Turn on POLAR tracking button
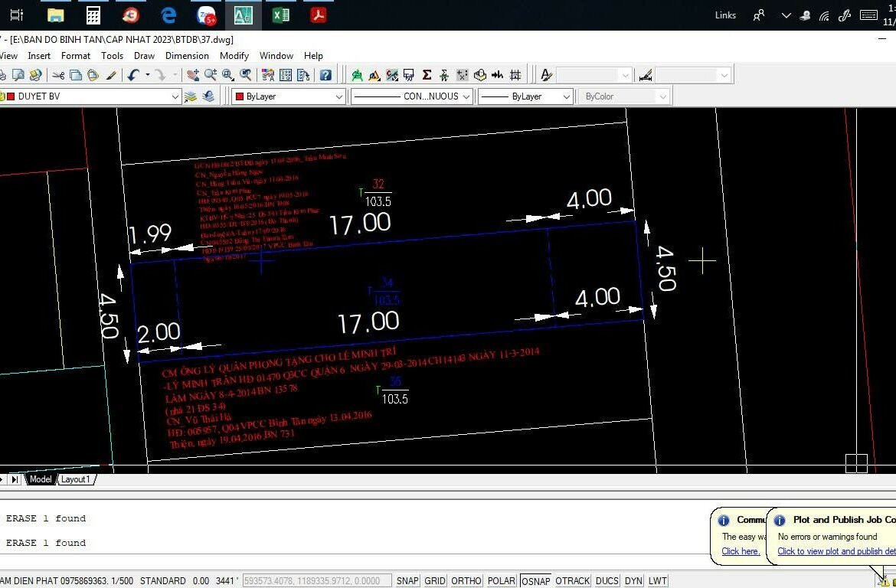 pos(501,581)
